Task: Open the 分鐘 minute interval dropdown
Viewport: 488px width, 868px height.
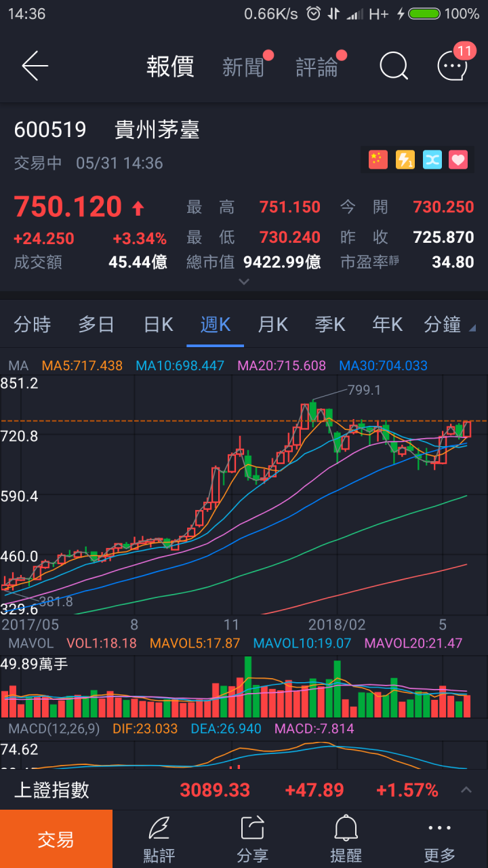Action: (x=449, y=325)
